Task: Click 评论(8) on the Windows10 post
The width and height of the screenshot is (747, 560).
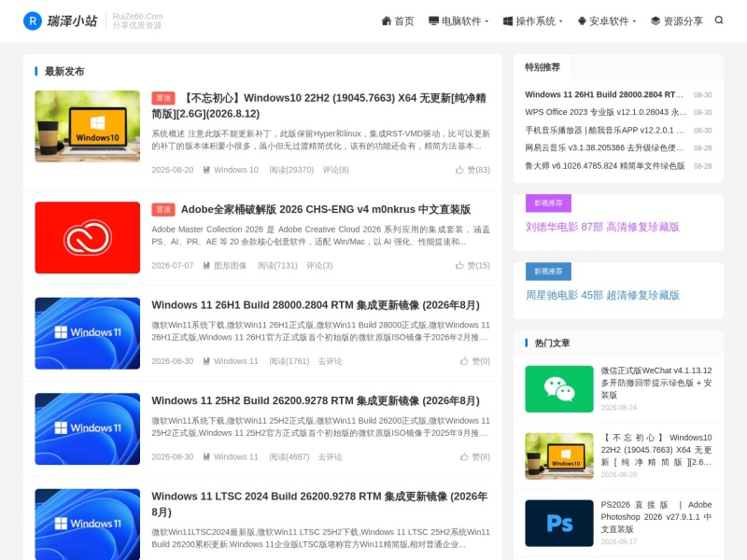Action: pyautogui.click(x=336, y=170)
